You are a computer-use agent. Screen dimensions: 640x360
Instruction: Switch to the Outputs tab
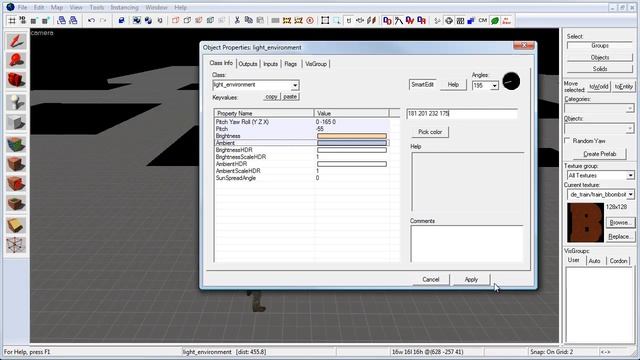click(248, 64)
